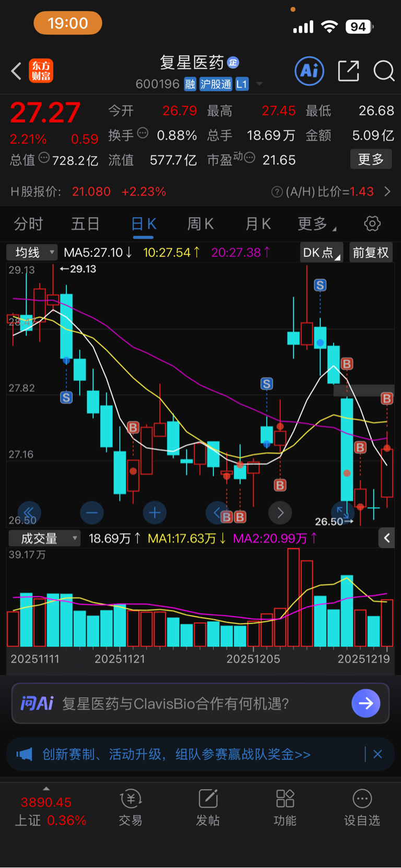Screen dimensions: 401x868
Task: Tap the A/H ratio question icon
Action: [277, 192]
